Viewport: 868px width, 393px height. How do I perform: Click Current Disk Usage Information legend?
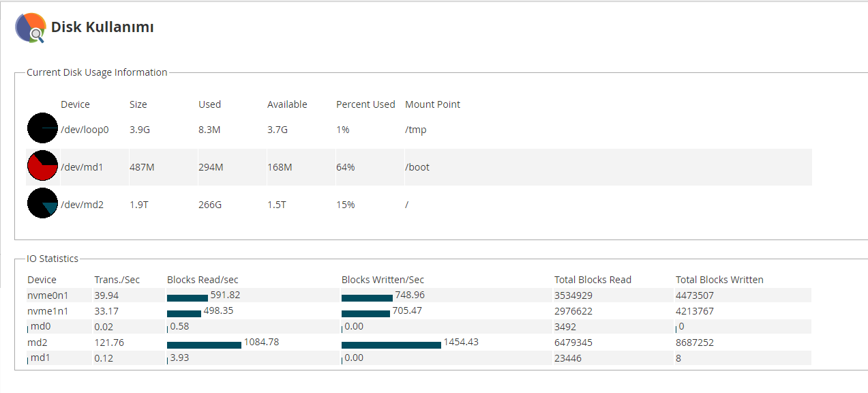(97, 72)
